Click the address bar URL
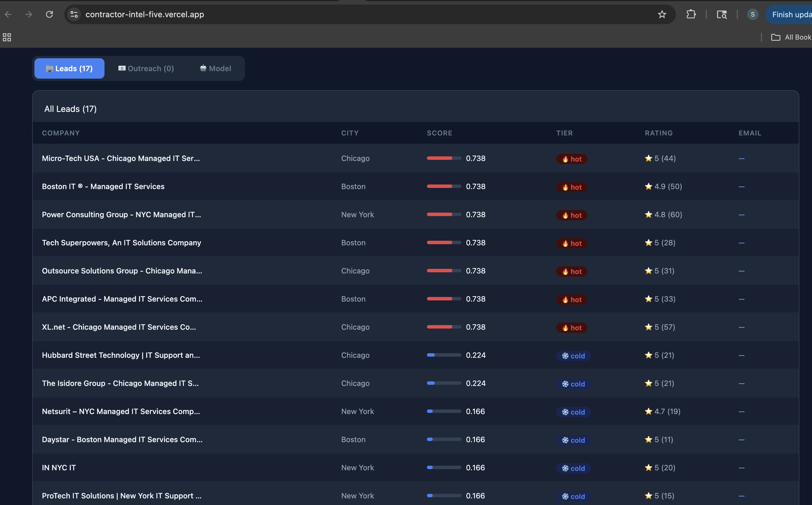The image size is (812, 505). 145,14
